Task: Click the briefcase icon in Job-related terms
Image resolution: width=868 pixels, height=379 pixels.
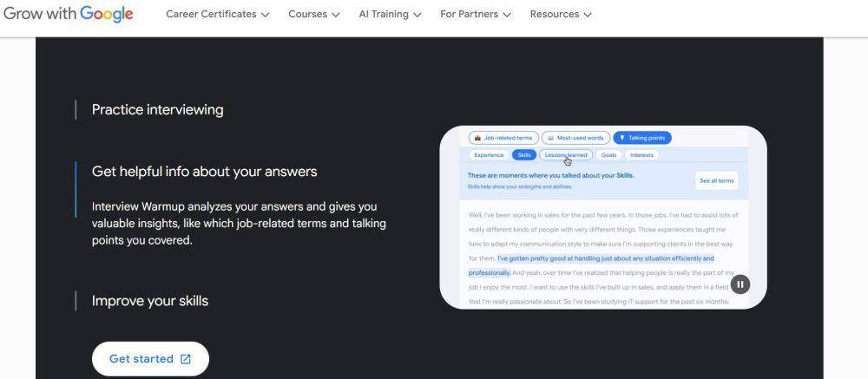Action: 477,138
